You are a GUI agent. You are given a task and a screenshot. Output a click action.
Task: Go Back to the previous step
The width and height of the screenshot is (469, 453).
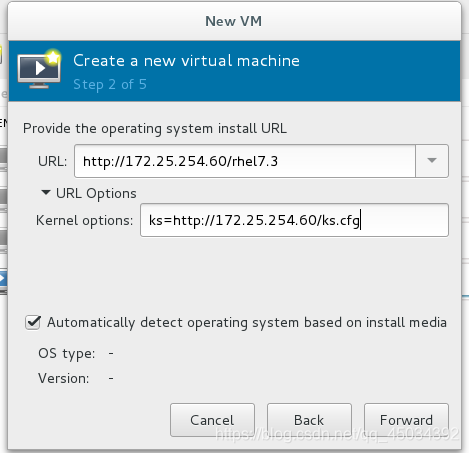[309, 420]
